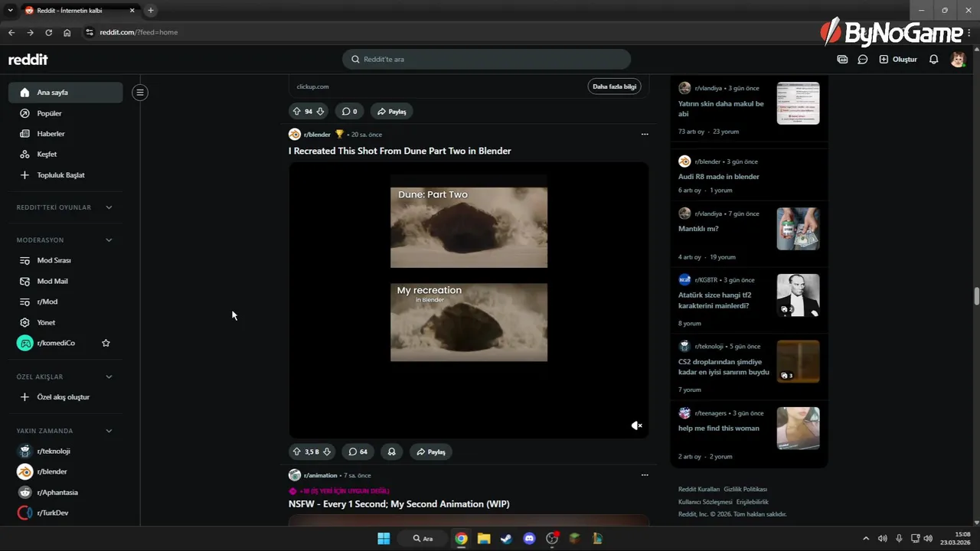Open the Mantıklı mı? post thumbnail
Viewport: 980px width, 551px height.
point(798,229)
